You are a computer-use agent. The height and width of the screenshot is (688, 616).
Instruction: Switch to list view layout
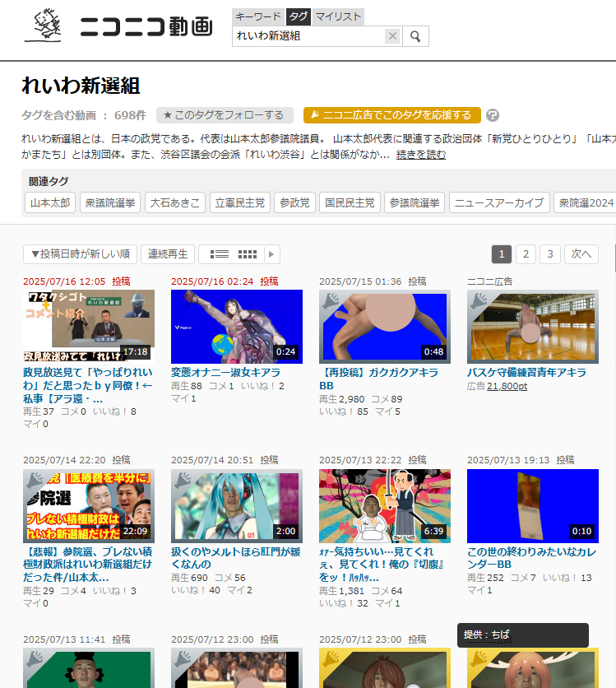coord(220,254)
